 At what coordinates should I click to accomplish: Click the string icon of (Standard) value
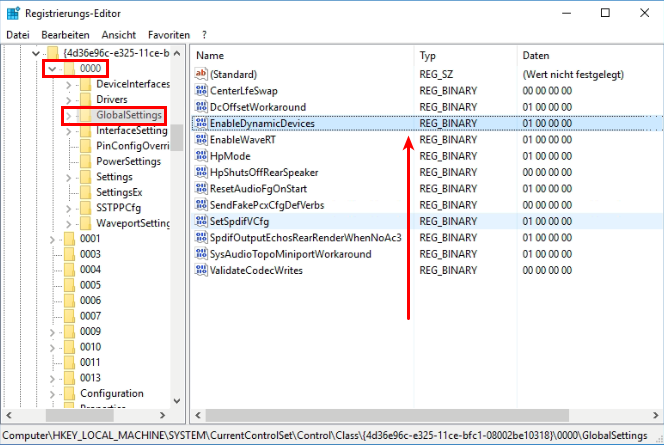(x=201, y=74)
